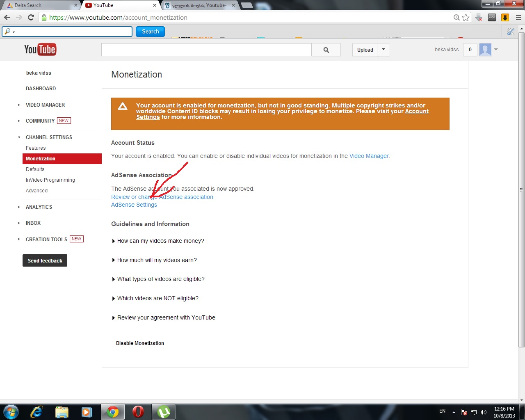Follow the Video Manager link

click(x=369, y=156)
